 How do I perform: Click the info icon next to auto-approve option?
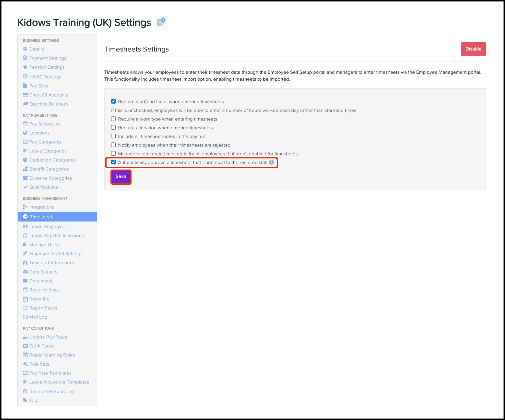(x=271, y=162)
